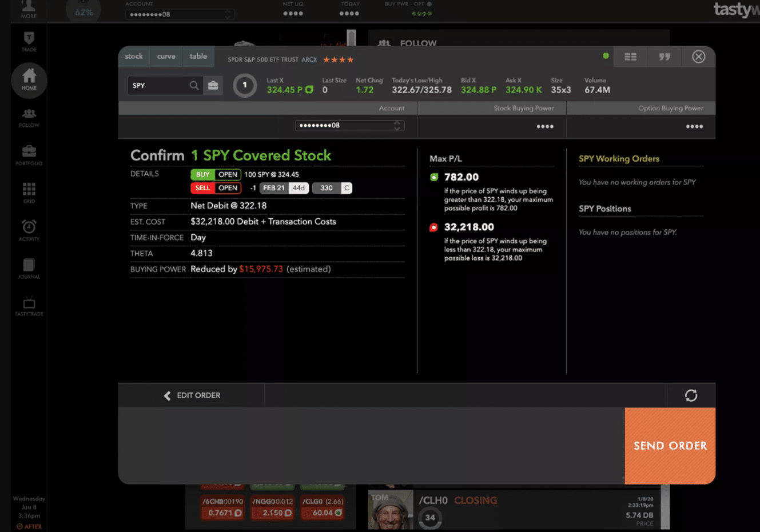Screen dimensions: 760x532
Task: Click the red $15,975.73 buying power amount
Action: point(261,269)
